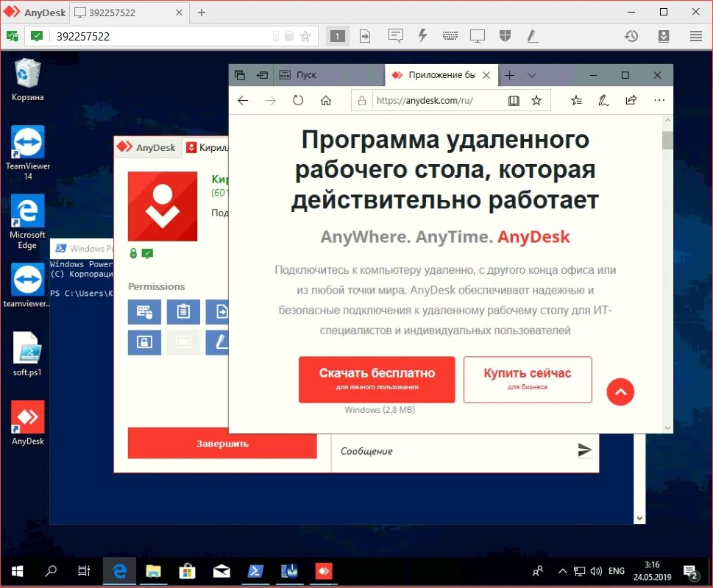
Task: Click the monitor selector icon labeled 1
Action: [x=338, y=36]
